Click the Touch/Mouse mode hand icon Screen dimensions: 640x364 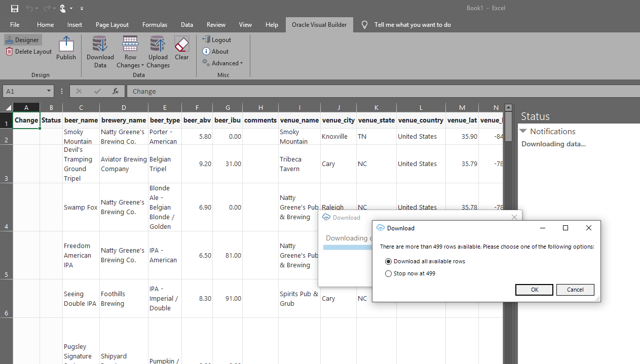pyautogui.click(x=63, y=8)
